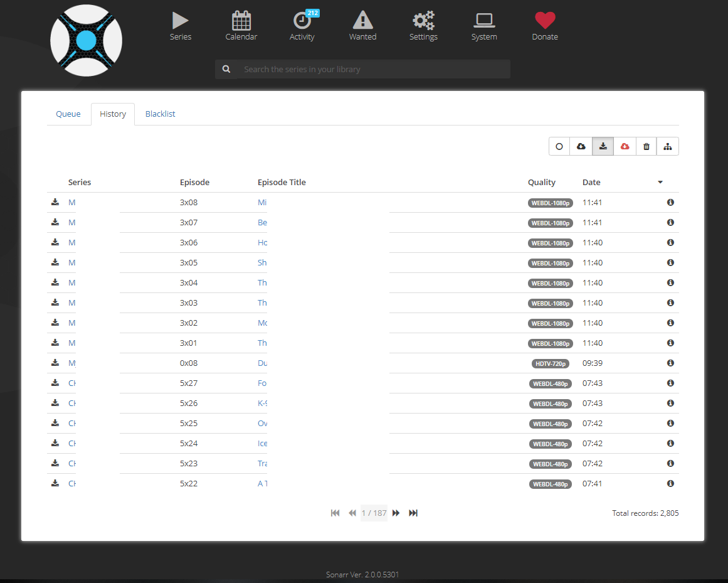Screen dimensions: 728x583
Task: Show details for episode 0x08
Action: [x=670, y=363]
